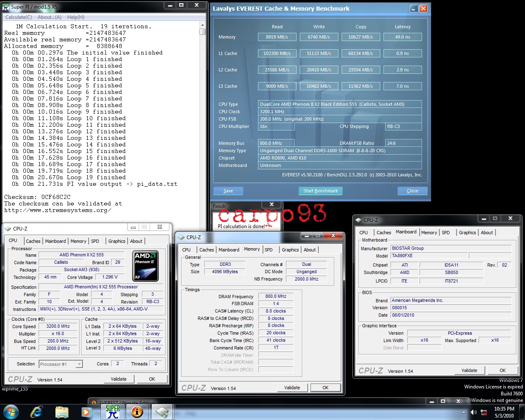Click Core Voltage value 1.296 V

pos(110,277)
